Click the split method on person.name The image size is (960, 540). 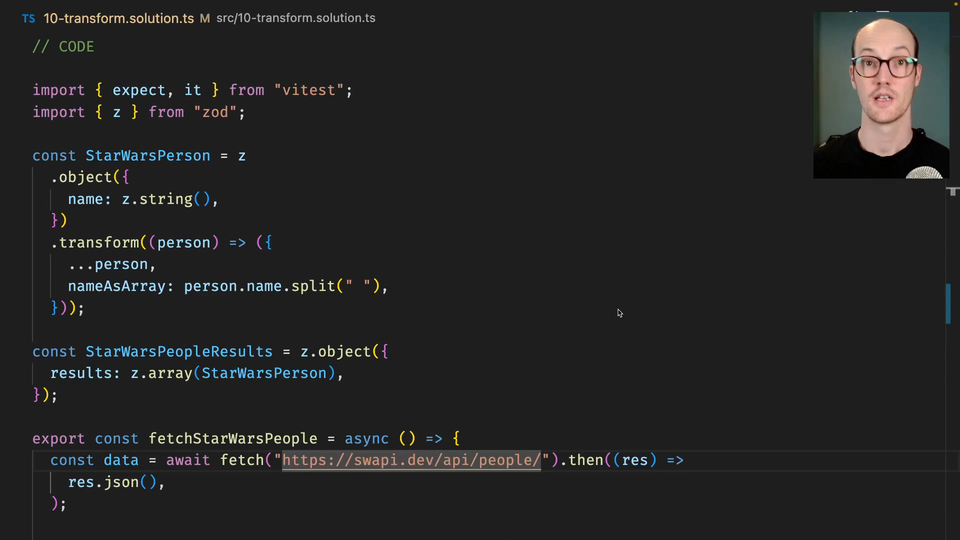[312, 286]
